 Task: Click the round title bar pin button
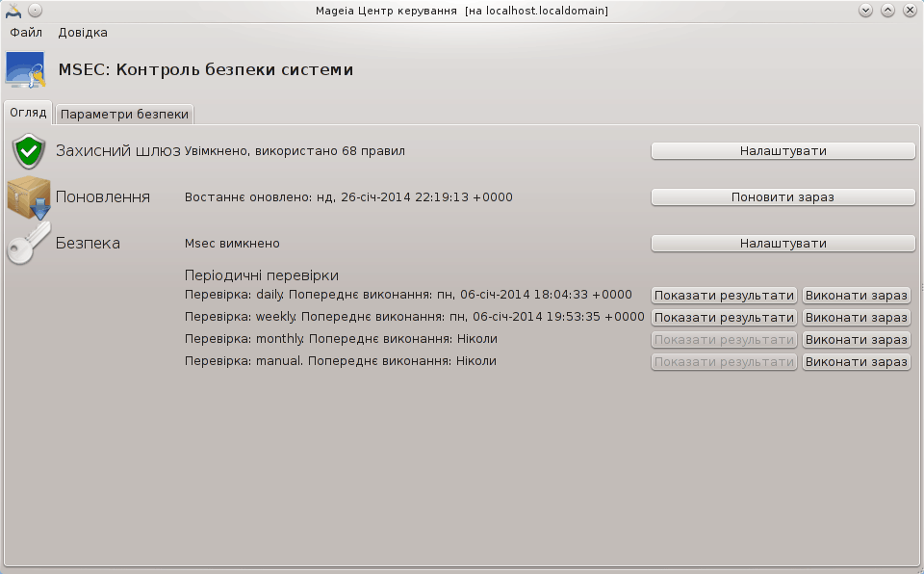pyautogui.click(x=35, y=11)
